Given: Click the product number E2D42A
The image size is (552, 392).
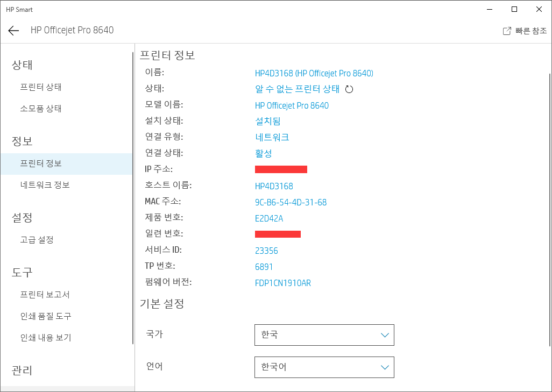Looking at the screenshot, I should pos(269,218).
